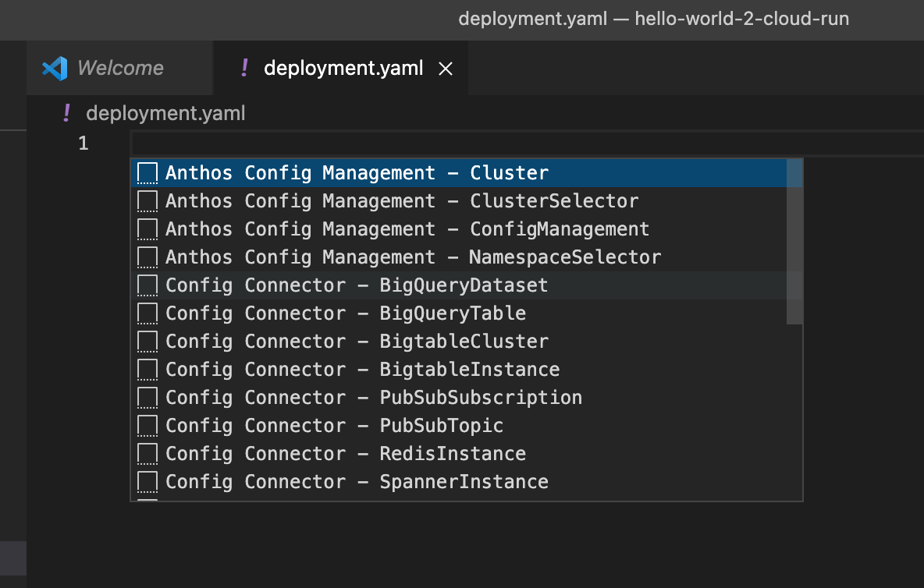Click the snippet icon beside Config Connector – SpannerInstance
The height and width of the screenshot is (588, 924).
(147, 481)
